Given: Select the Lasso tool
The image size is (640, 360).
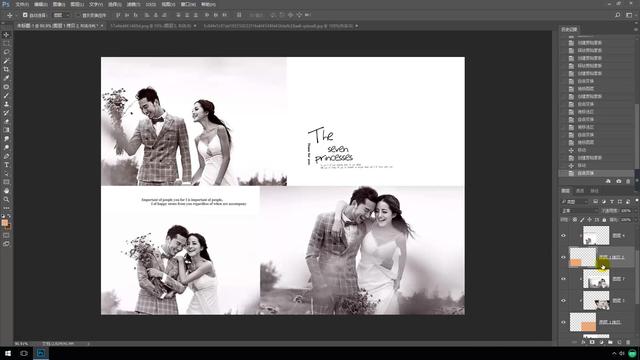Looking at the screenshot, I should (6, 52).
